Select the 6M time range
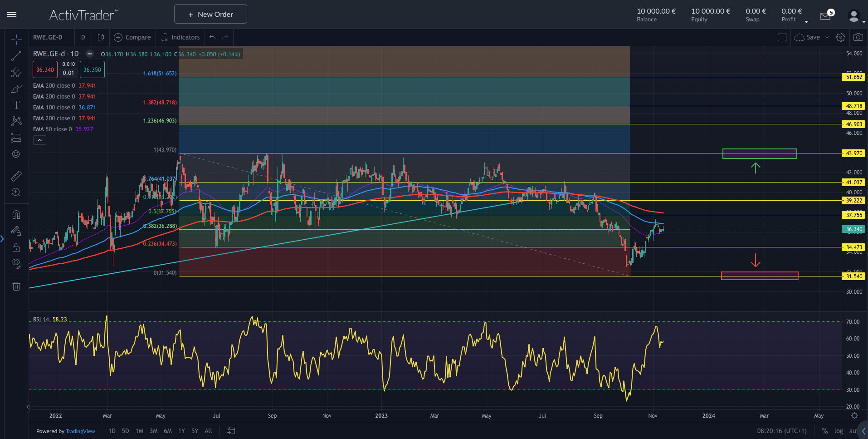The image size is (868, 439). [x=167, y=431]
